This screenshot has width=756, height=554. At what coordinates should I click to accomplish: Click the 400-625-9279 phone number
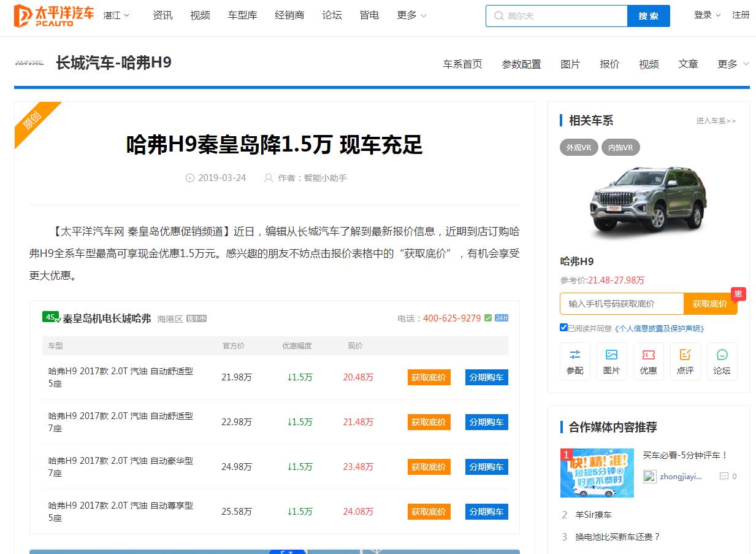pos(452,318)
